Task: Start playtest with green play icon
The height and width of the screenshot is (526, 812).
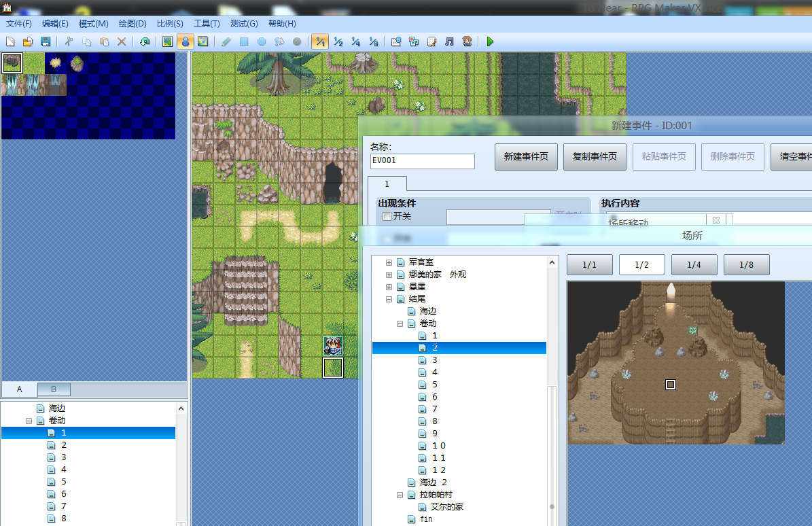Action: tap(490, 41)
